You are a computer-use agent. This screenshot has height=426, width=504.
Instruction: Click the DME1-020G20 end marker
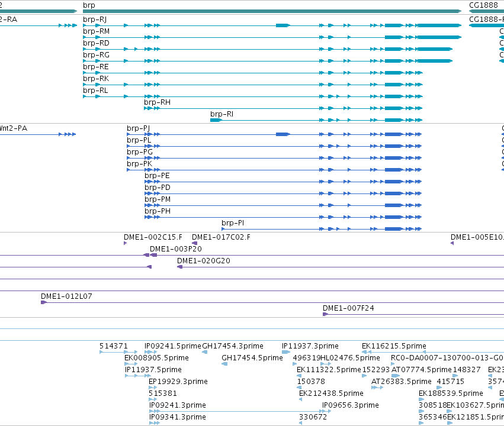[x=179, y=267]
